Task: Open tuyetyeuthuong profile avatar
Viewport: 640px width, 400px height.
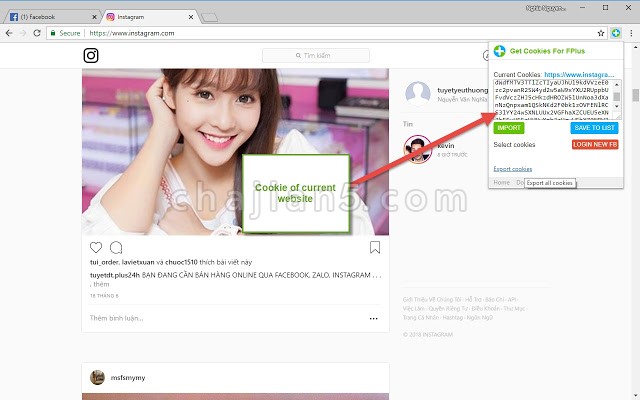Action: [x=418, y=94]
